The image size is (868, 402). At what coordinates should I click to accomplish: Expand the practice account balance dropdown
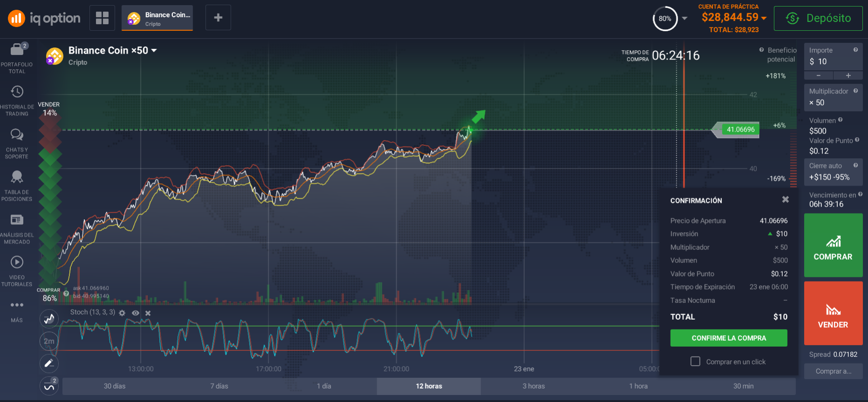[764, 18]
